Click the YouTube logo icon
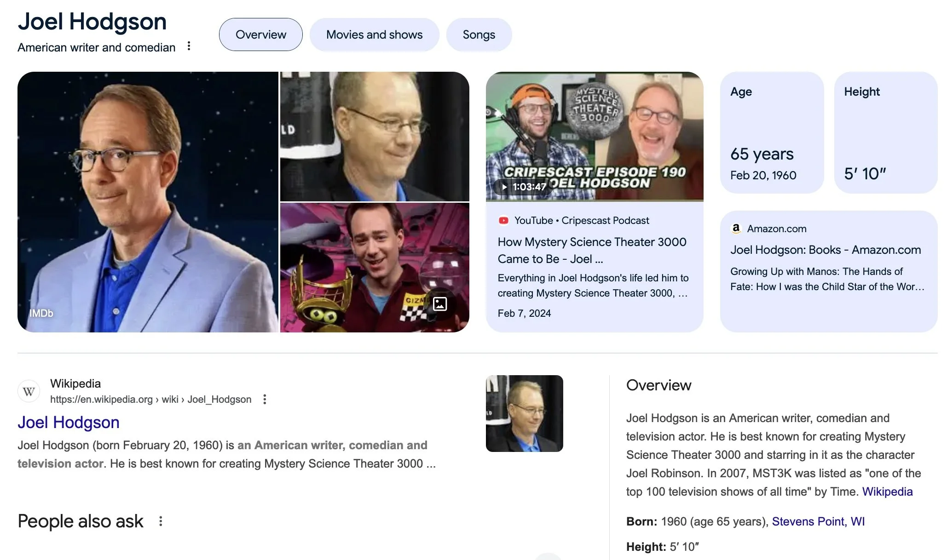This screenshot has height=560, width=947. pos(504,221)
